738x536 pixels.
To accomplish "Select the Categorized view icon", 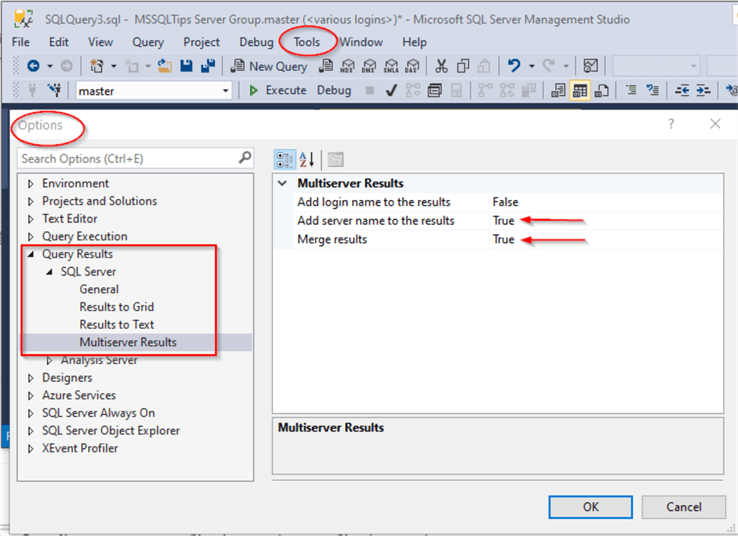I will (x=285, y=160).
